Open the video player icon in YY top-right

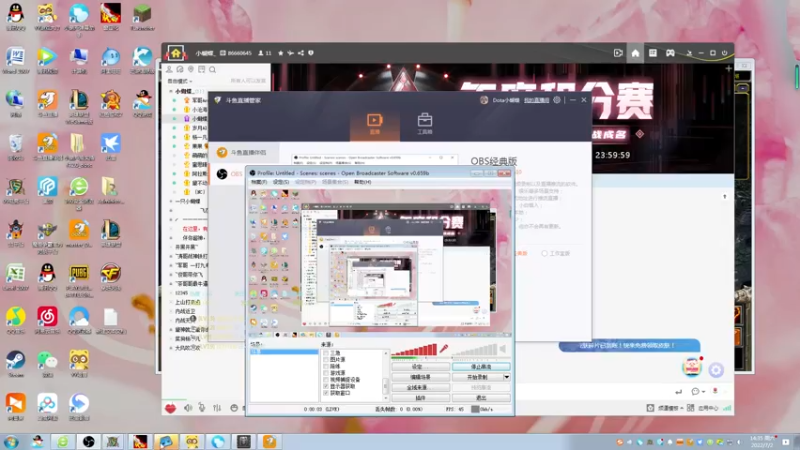point(618,53)
